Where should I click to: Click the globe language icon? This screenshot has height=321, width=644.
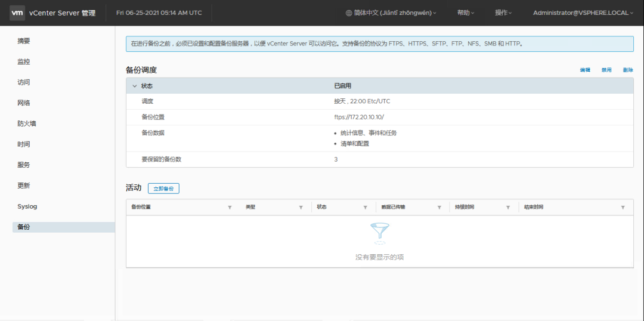point(349,13)
